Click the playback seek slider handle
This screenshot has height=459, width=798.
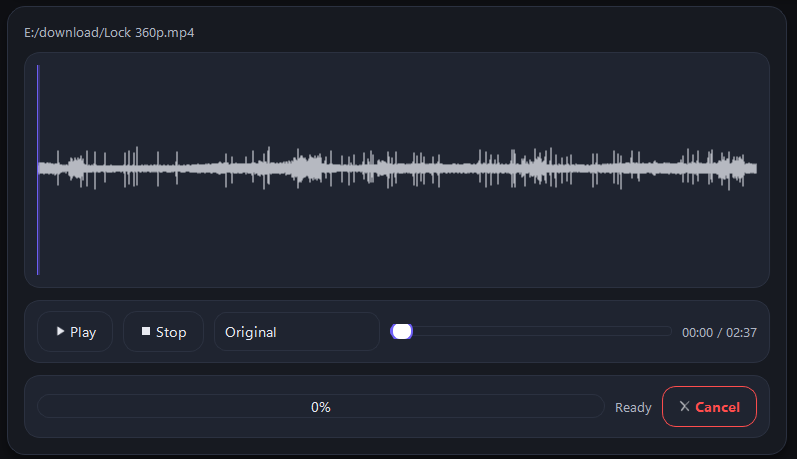tap(402, 332)
